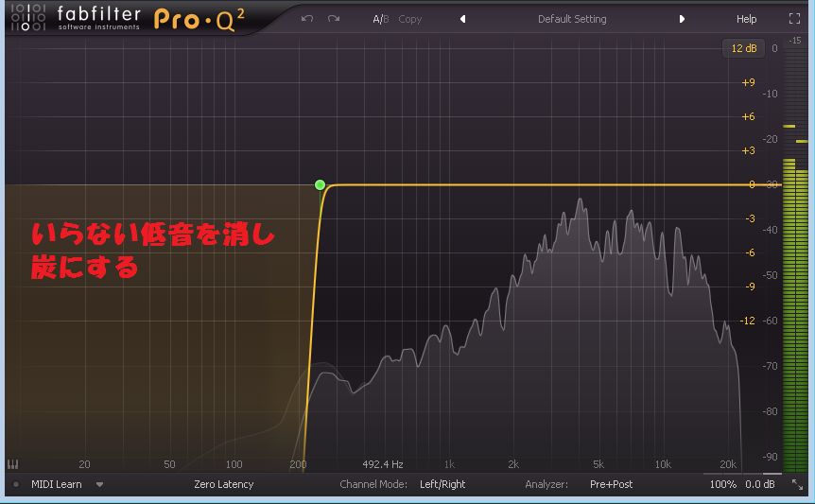Screen dimensions: 815x504
Task: Click the yellow EQ curve line
Action: coord(520,184)
